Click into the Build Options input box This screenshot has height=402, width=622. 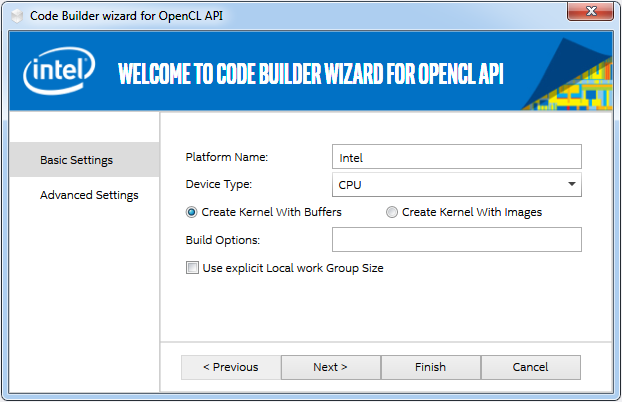456,240
